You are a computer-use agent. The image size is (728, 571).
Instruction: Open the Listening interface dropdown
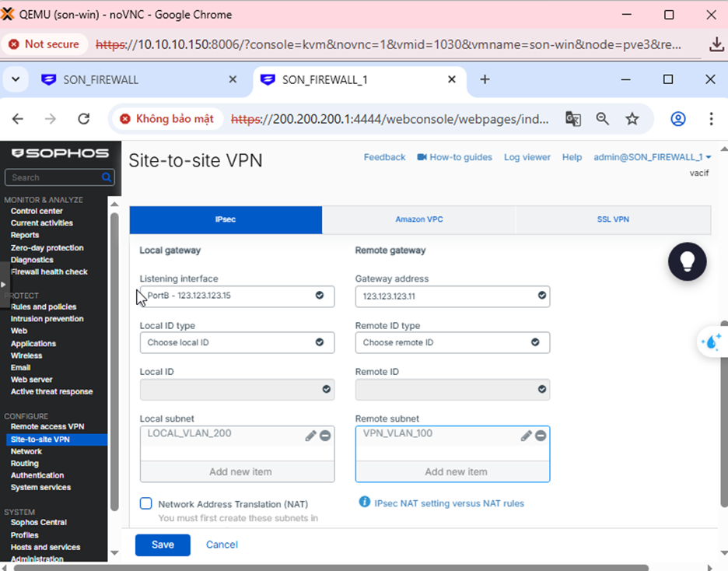pyautogui.click(x=236, y=296)
